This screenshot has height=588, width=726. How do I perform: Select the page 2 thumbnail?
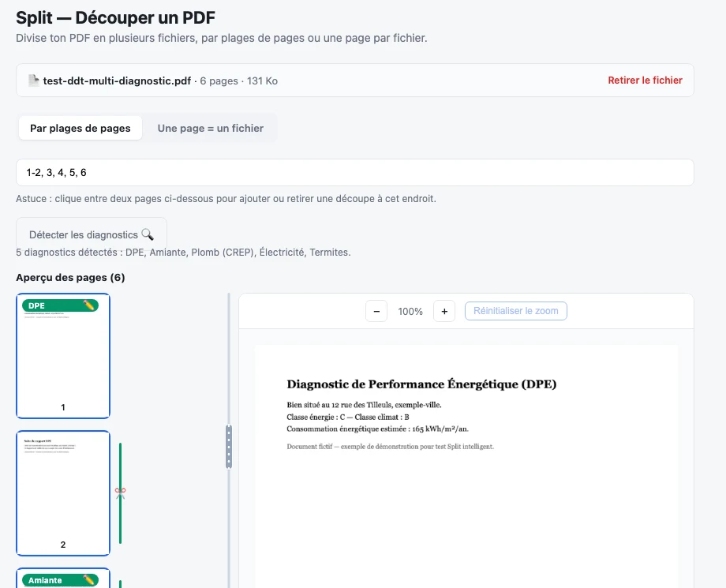(x=63, y=493)
